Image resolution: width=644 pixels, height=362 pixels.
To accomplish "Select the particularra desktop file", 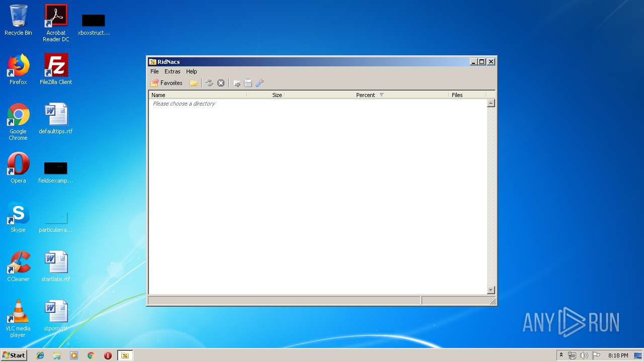I will tap(56, 222).
